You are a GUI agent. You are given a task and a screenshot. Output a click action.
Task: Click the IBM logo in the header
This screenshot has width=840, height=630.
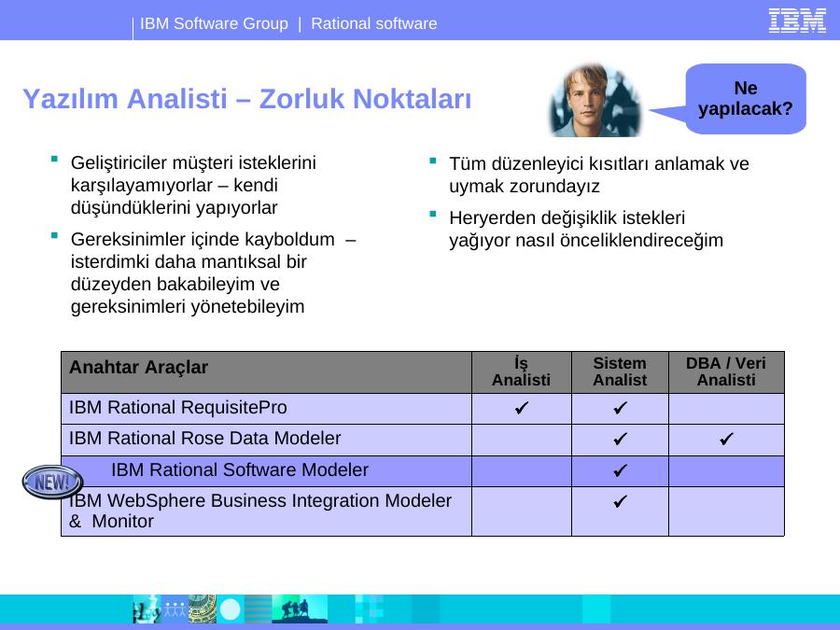point(797,21)
